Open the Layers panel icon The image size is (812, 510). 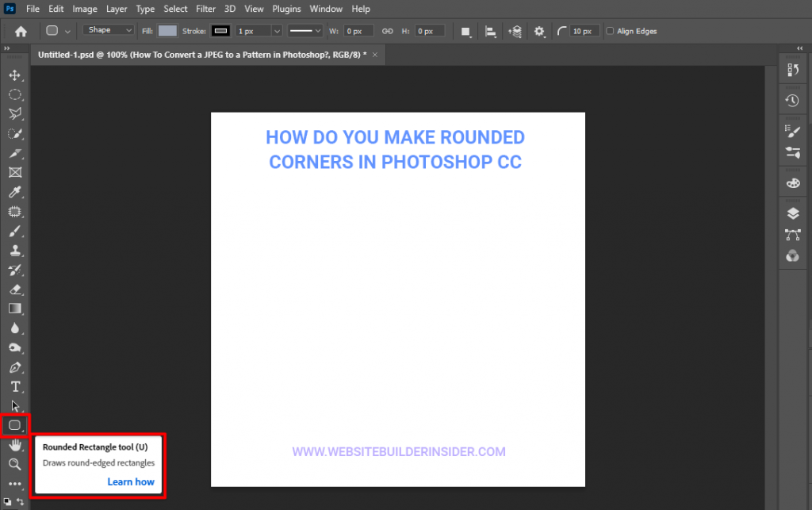click(792, 213)
